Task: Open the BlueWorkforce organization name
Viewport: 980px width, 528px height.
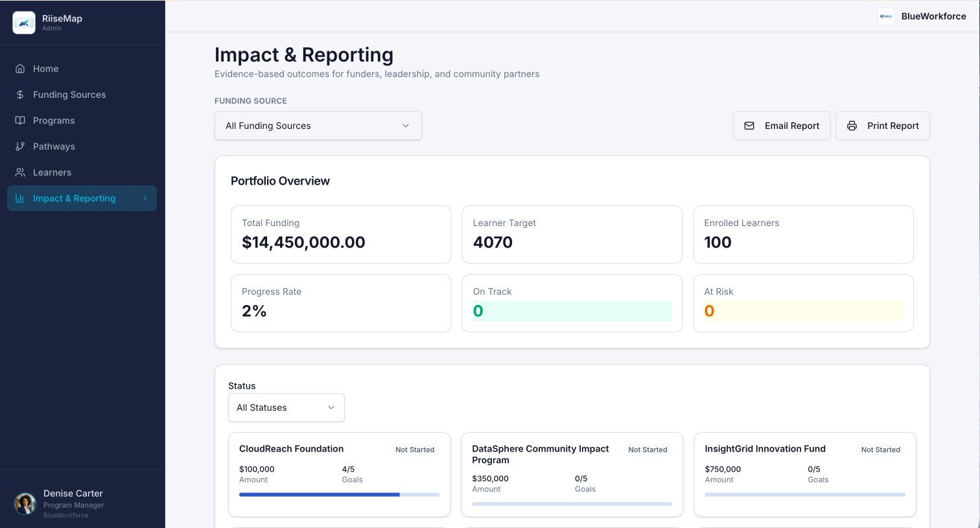Action: tap(933, 16)
